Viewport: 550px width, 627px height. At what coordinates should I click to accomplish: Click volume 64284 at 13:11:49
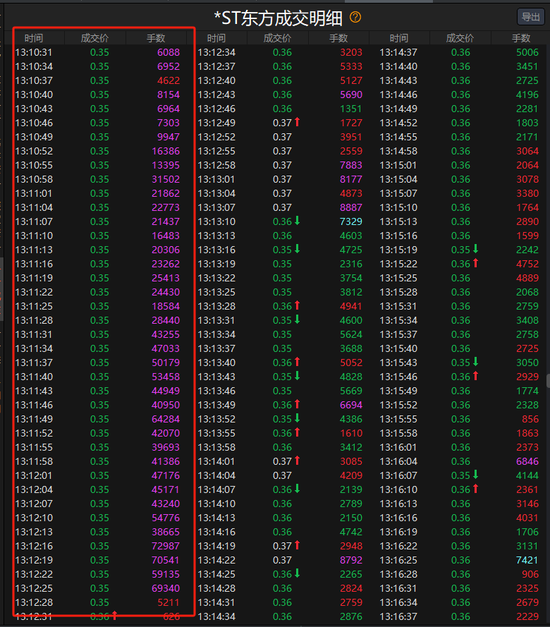[x=166, y=419]
